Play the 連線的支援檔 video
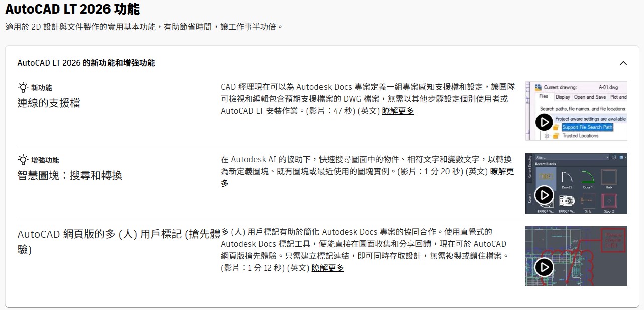Screen dimensions: 644x310 544,122
